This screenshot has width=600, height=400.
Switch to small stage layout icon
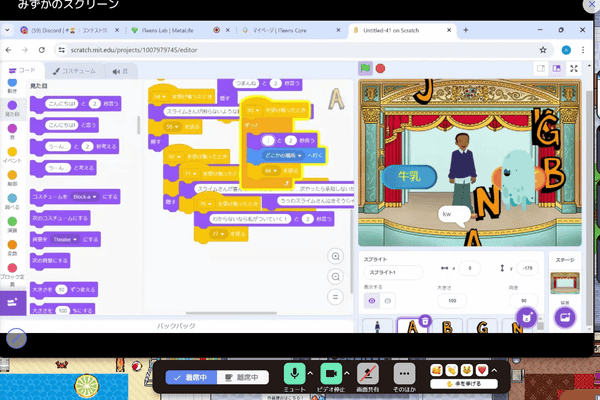pos(541,69)
